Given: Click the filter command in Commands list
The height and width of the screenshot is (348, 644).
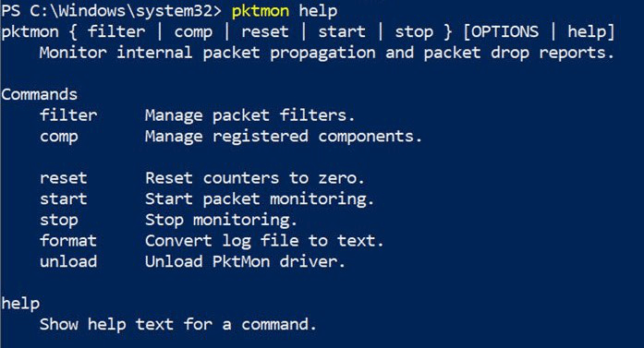Looking at the screenshot, I should 68,114.
